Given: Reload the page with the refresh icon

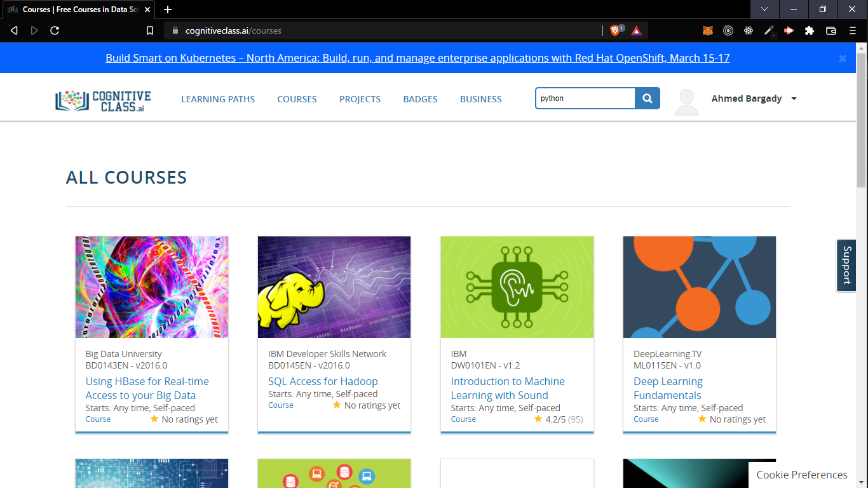Looking at the screenshot, I should point(55,30).
